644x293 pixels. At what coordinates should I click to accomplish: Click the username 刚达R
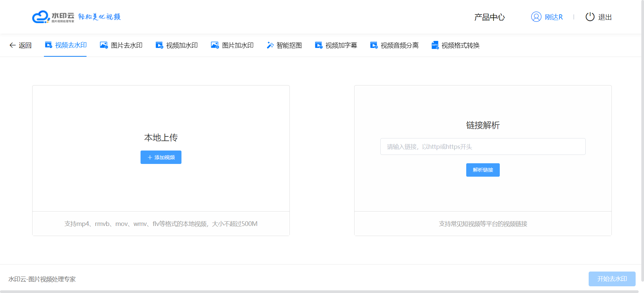point(554,17)
